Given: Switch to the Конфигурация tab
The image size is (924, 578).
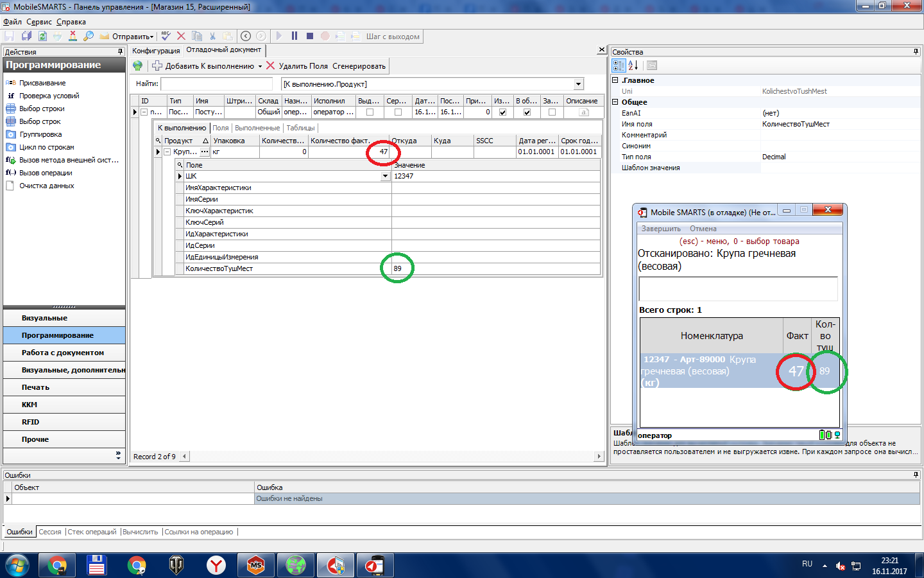Looking at the screenshot, I should [156, 51].
